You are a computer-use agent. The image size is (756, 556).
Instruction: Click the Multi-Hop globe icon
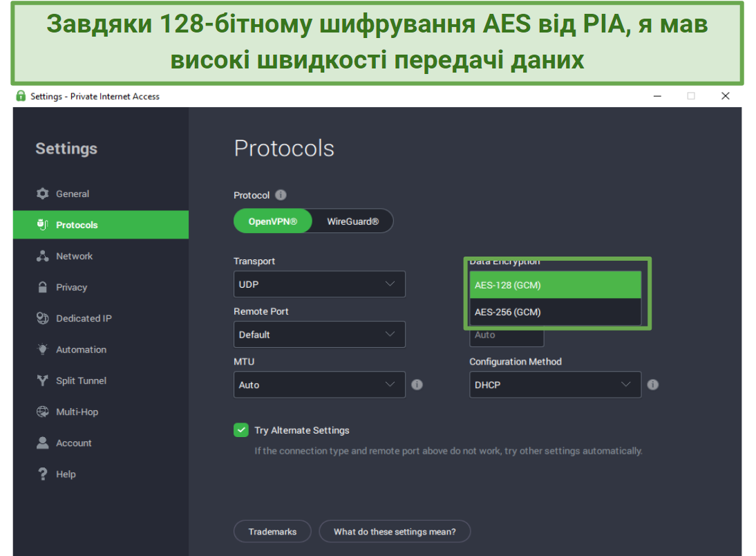[42, 411]
